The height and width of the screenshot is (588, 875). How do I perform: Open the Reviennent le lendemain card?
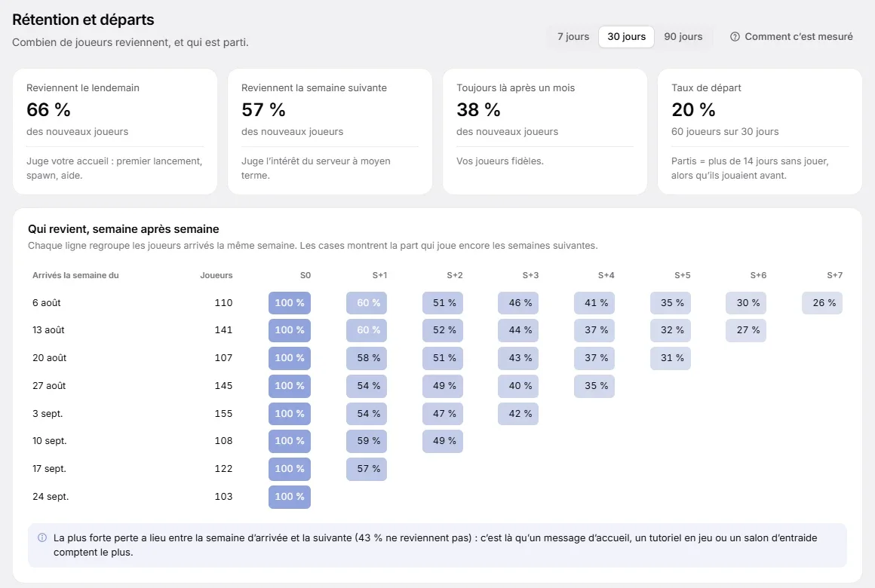click(x=115, y=132)
